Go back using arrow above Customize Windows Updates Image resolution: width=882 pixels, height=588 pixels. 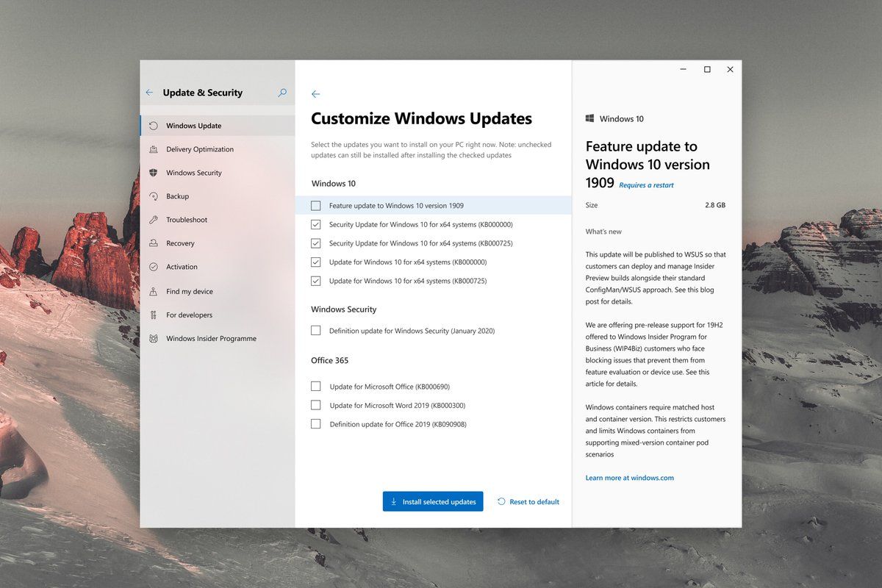tap(315, 94)
